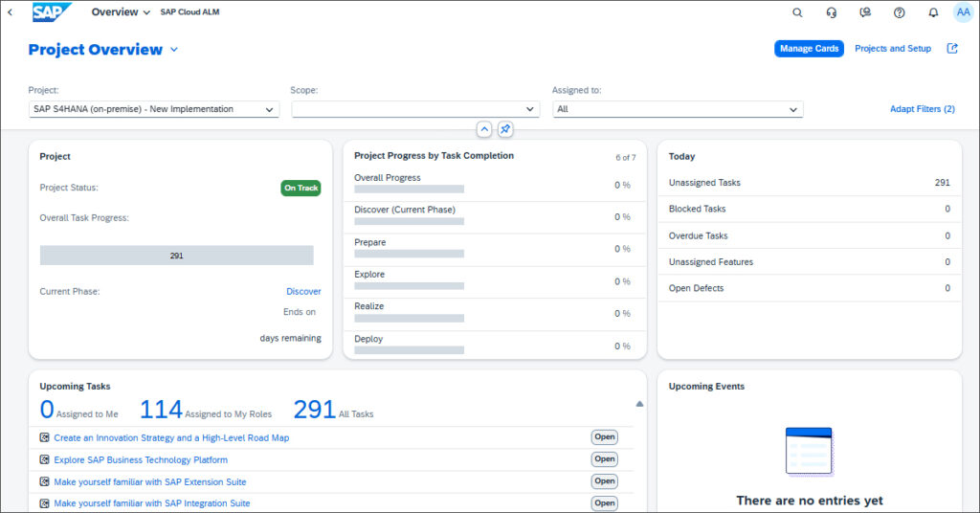Click Manage Cards button
This screenshot has height=513, width=980.
tap(809, 49)
